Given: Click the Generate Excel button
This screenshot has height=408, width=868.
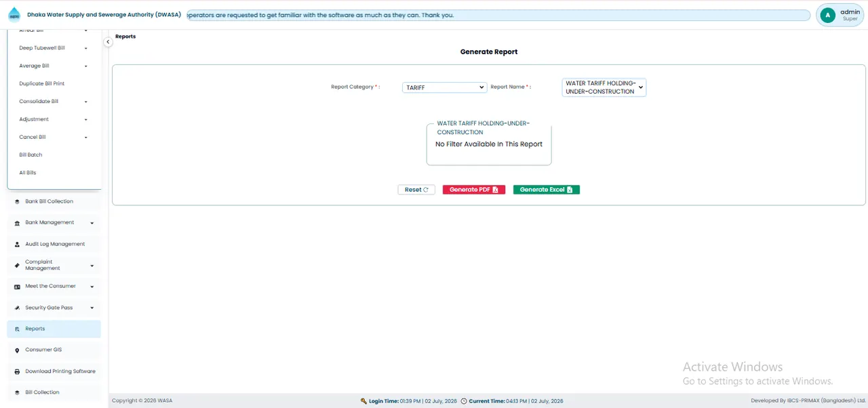Looking at the screenshot, I should pyautogui.click(x=547, y=190).
